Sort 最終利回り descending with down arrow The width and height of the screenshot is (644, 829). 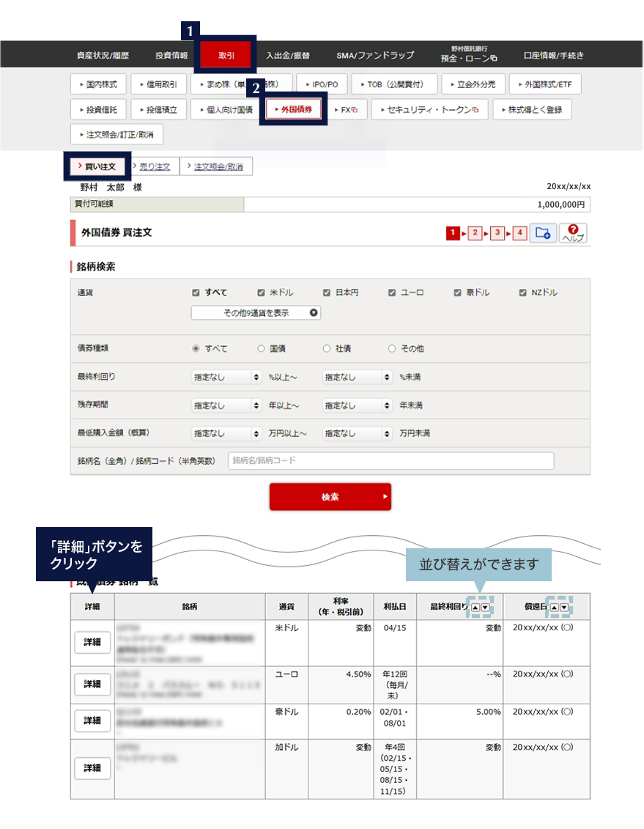tap(485, 608)
